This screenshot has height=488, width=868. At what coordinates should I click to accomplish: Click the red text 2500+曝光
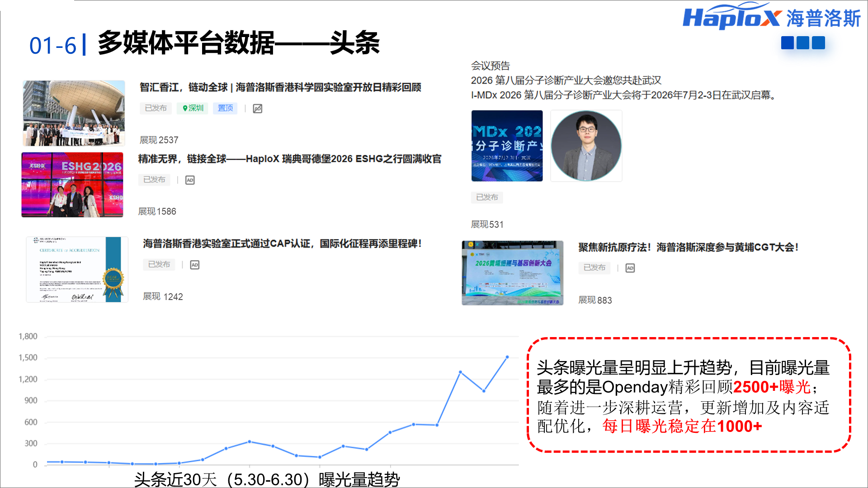[x=772, y=387]
